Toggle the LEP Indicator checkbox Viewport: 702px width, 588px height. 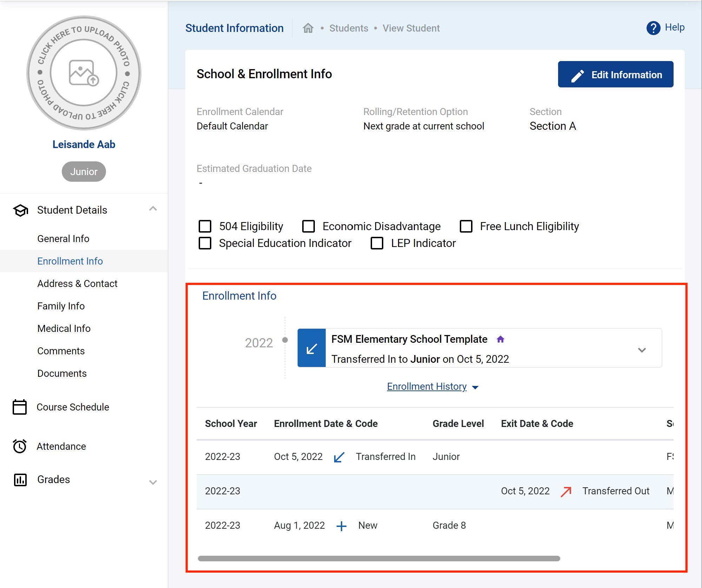(x=377, y=243)
